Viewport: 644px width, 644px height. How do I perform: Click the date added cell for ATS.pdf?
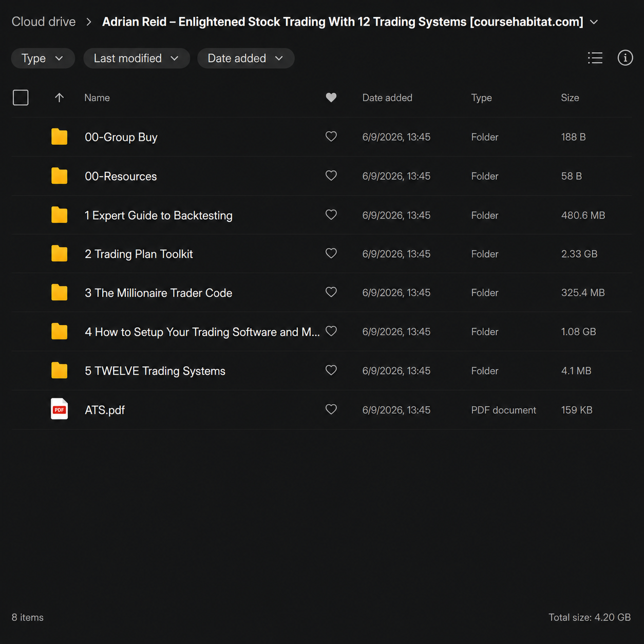(396, 410)
